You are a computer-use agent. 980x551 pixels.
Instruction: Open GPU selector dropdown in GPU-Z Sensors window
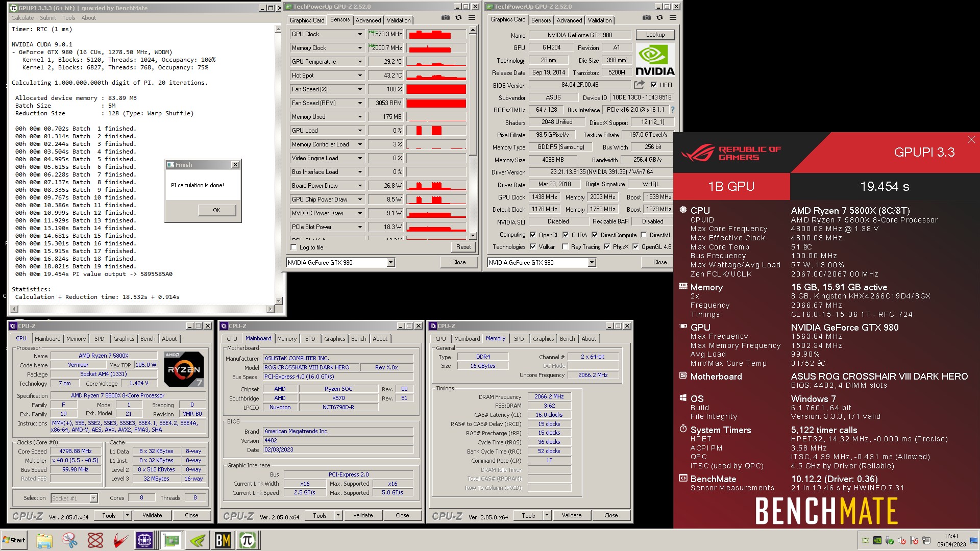391,263
